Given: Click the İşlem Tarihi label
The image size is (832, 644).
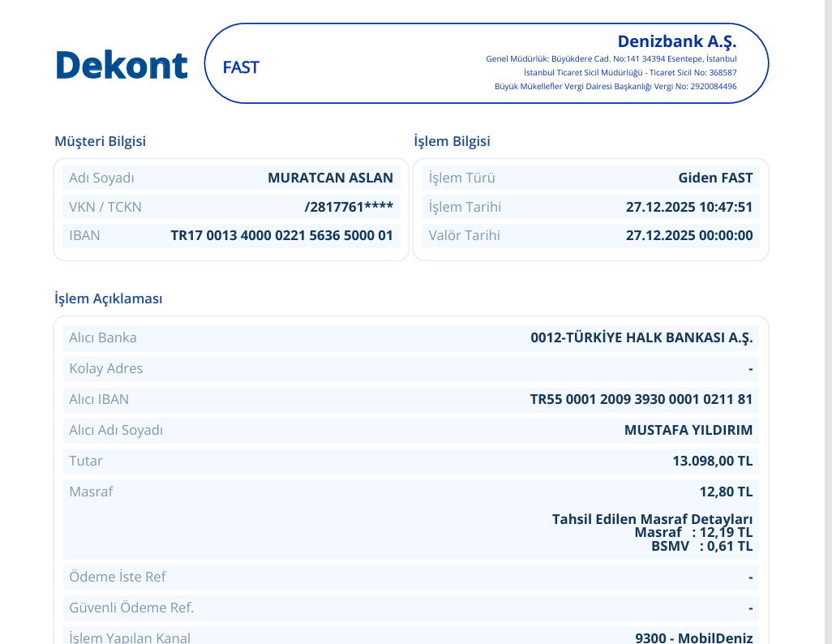Looking at the screenshot, I should (465, 207).
